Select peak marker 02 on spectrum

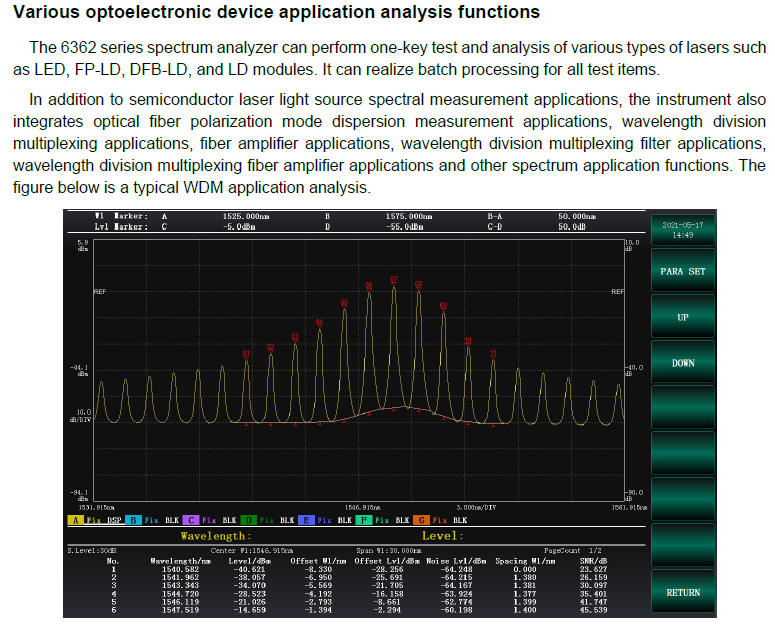coord(270,348)
